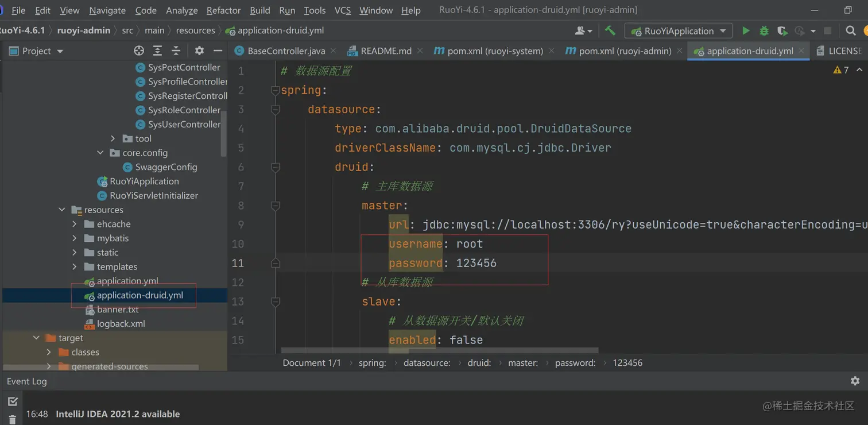This screenshot has height=425, width=868.
Task: Click the grayed-out Stop square icon
Action: (x=827, y=30)
